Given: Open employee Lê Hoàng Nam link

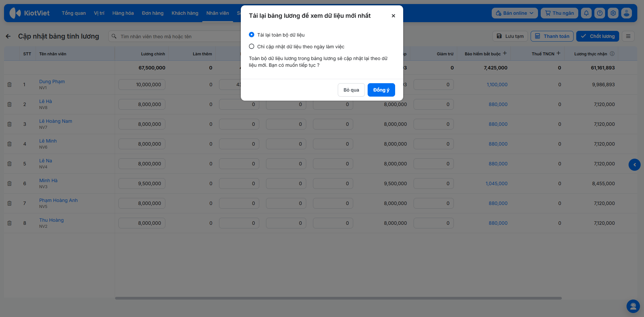Looking at the screenshot, I should (x=56, y=121).
